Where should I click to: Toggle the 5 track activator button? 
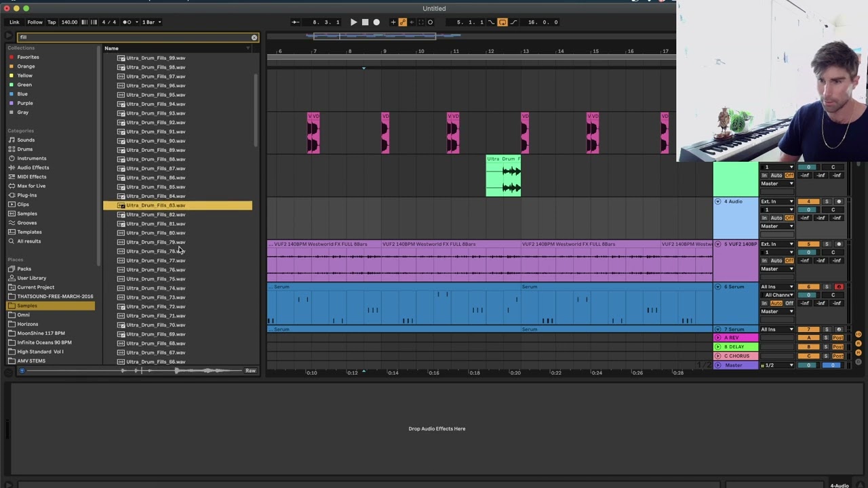coord(808,244)
